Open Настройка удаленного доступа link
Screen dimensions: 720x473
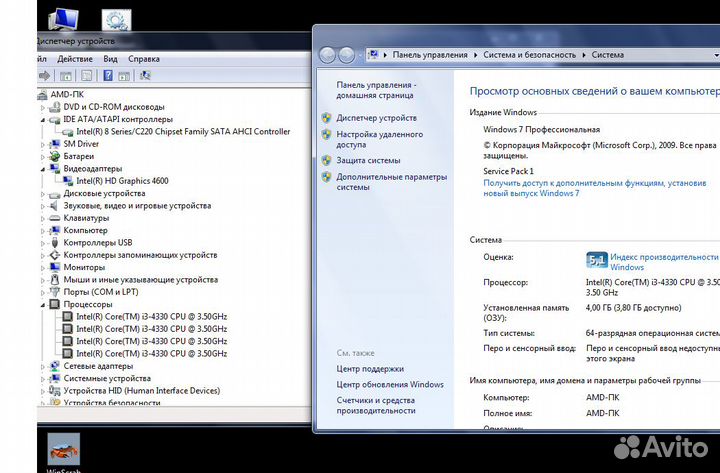tap(379, 139)
